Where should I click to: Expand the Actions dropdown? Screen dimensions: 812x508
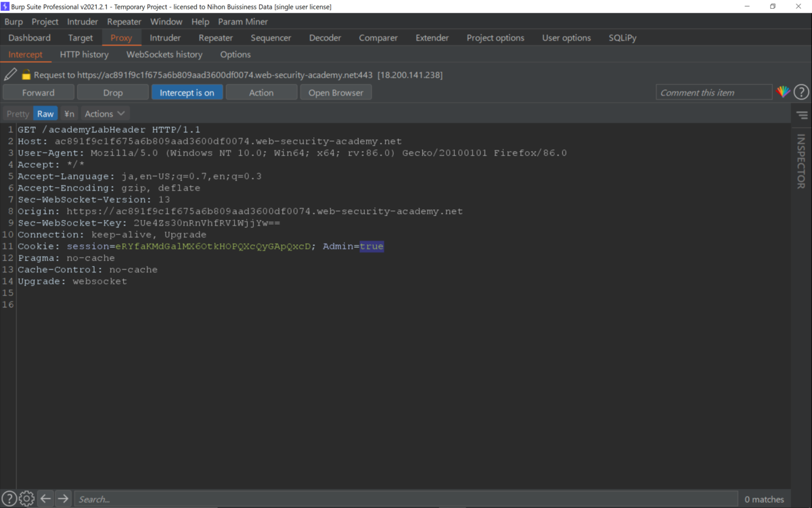[x=104, y=114]
